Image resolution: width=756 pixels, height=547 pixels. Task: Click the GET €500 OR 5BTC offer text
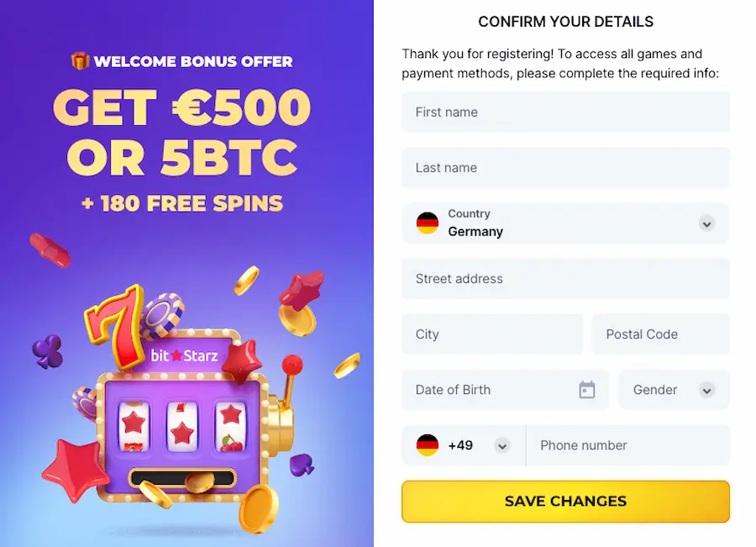pyautogui.click(x=181, y=133)
